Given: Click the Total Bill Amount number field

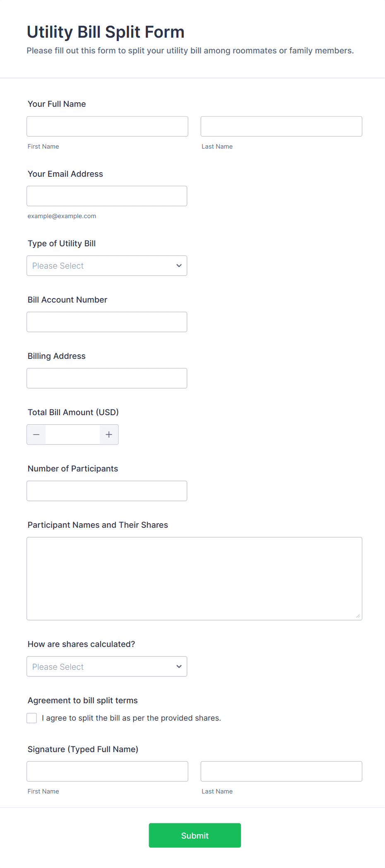Looking at the screenshot, I should coord(72,435).
